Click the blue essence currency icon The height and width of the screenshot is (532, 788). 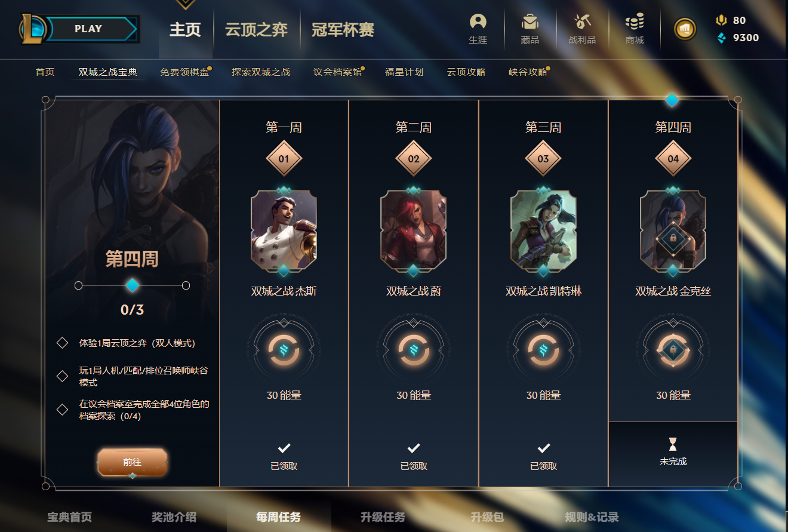(721, 38)
